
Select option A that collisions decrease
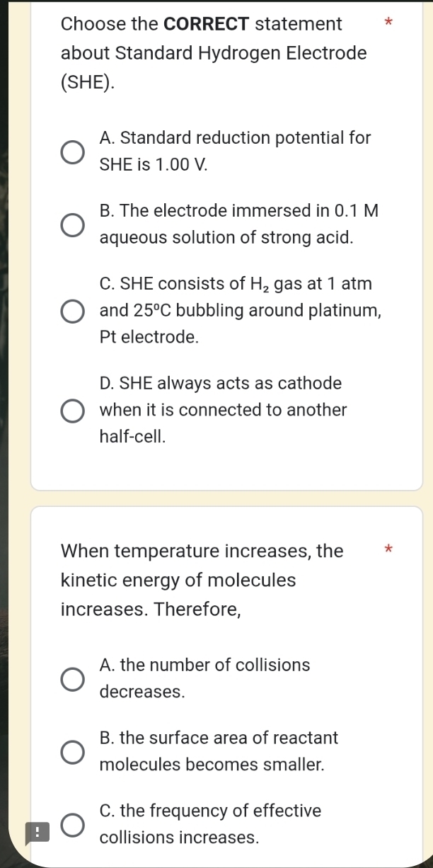click(x=72, y=678)
